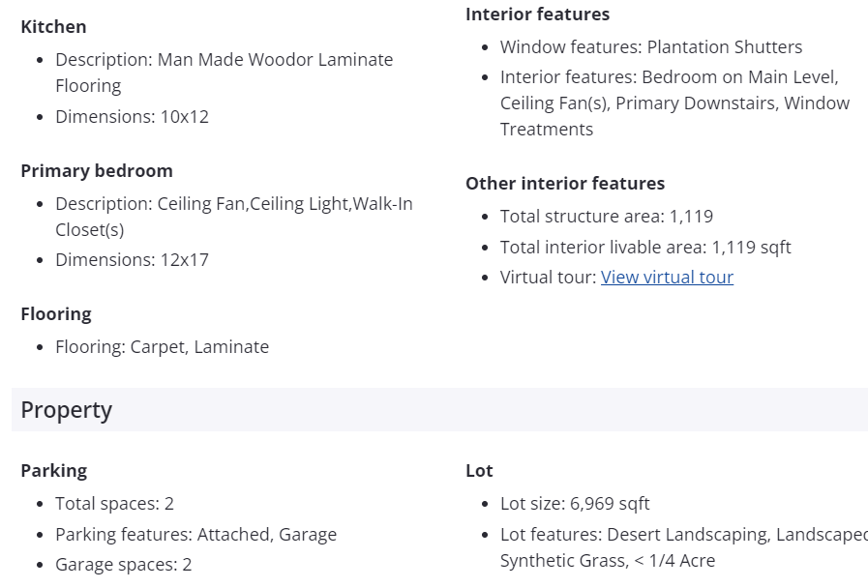868x588 pixels.
Task: Click the Total structure area line
Action: tap(606, 217)
